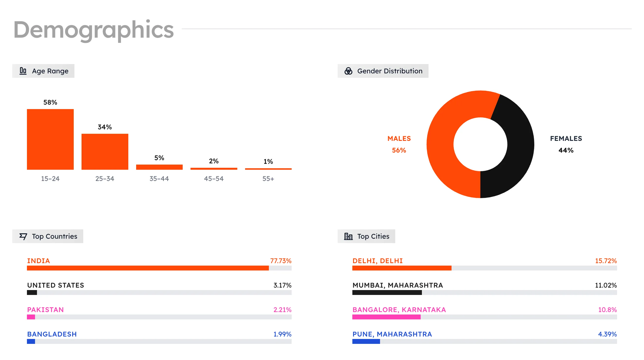Screen dimensions: 644x360
Task: Select the BANGLADESH country label
Action: coord(52,334)
